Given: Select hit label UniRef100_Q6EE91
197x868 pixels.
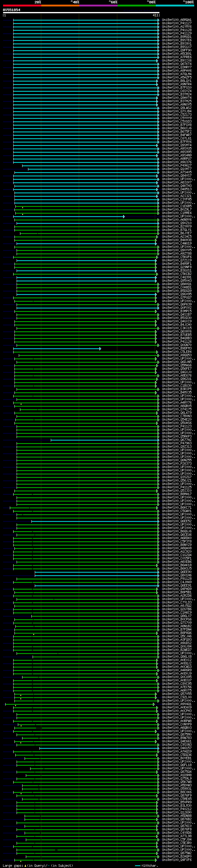Looking at the screenshot, I should pos(176,585).
